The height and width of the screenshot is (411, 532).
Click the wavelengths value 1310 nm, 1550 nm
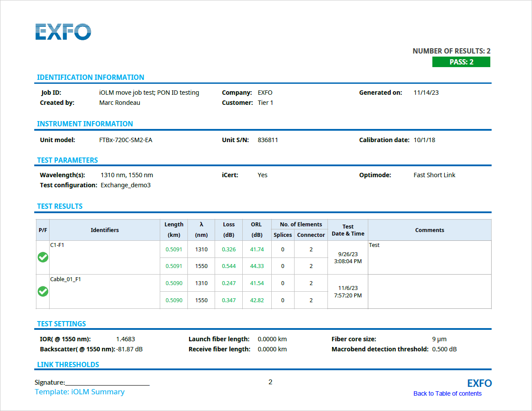(x=127, y=175)
